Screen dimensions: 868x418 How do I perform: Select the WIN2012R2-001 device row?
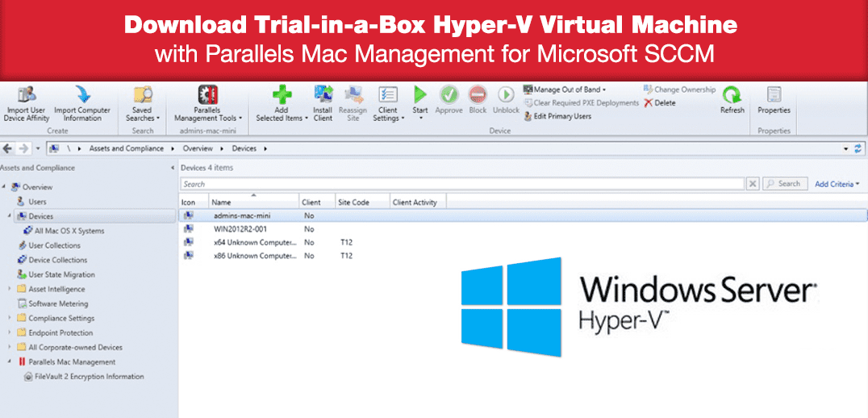523,229
